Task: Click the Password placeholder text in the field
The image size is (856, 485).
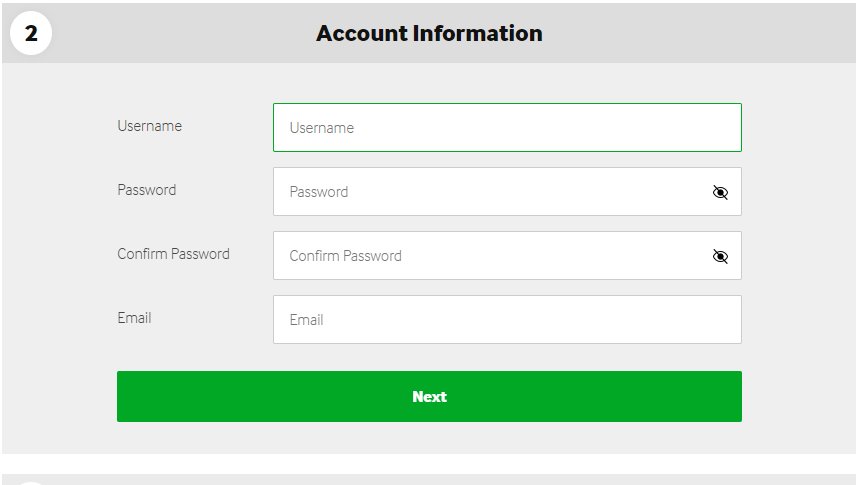Action: (x=319, y=192)
